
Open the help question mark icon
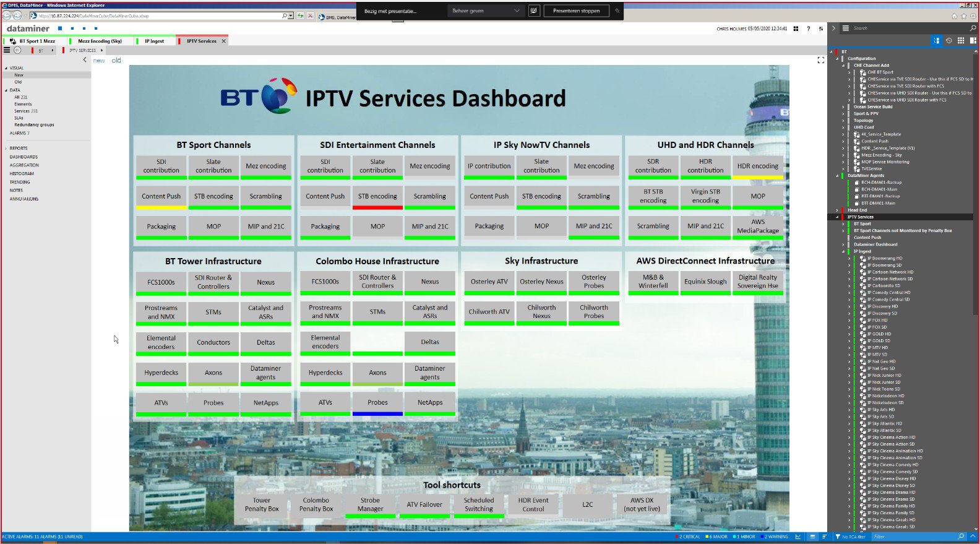tap(808, 28)
